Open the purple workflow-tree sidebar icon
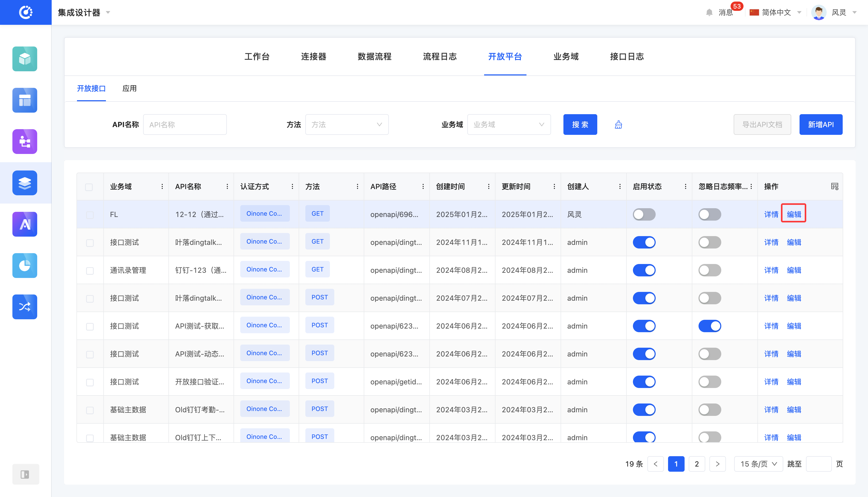 25,141
